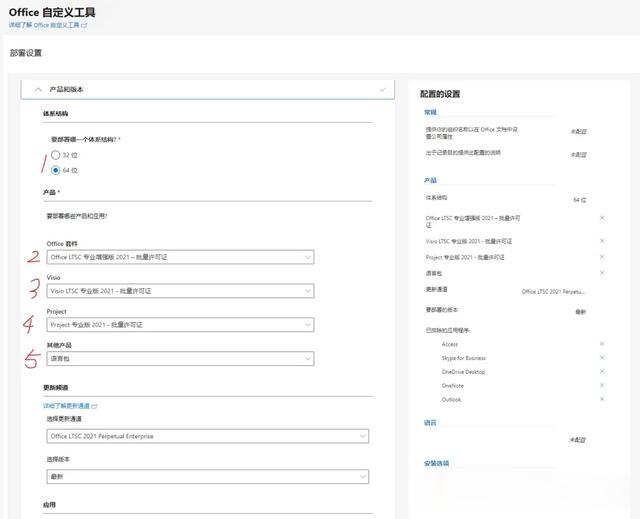Click the 配置的设置 panel heading
Image resolution: width=640 pixels, height=519 pixels.
(x=440, y=94)
